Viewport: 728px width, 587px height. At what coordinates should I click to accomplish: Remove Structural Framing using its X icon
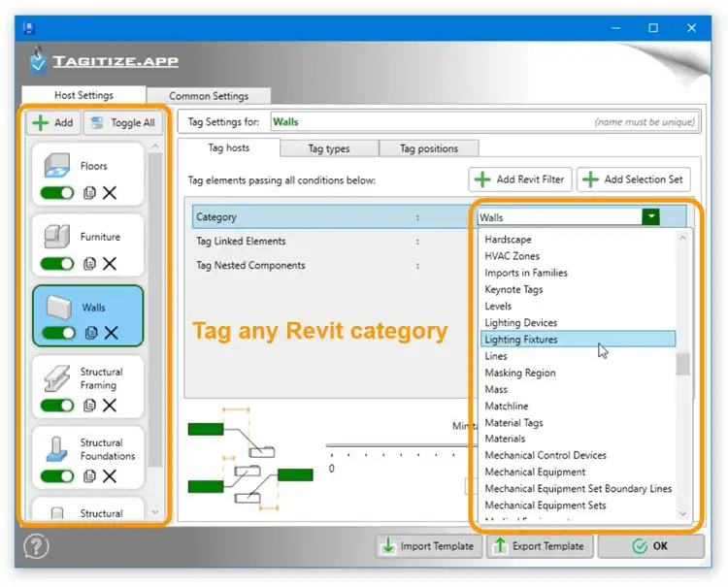pos(110,406)
